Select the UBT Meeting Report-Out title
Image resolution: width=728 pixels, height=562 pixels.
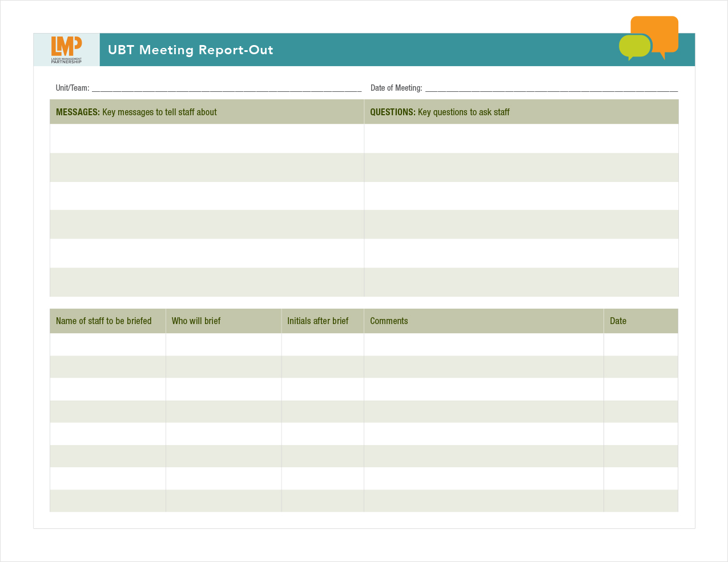coord(190,50)
